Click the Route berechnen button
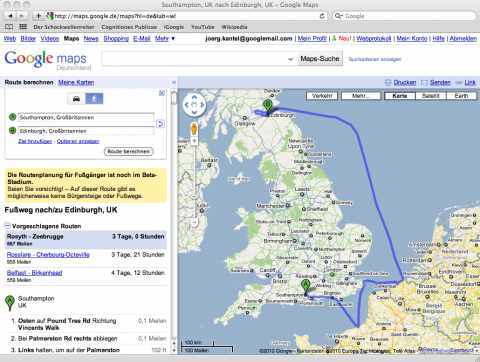The height and width of the screenshot is (362, 480). pos(129,151)
